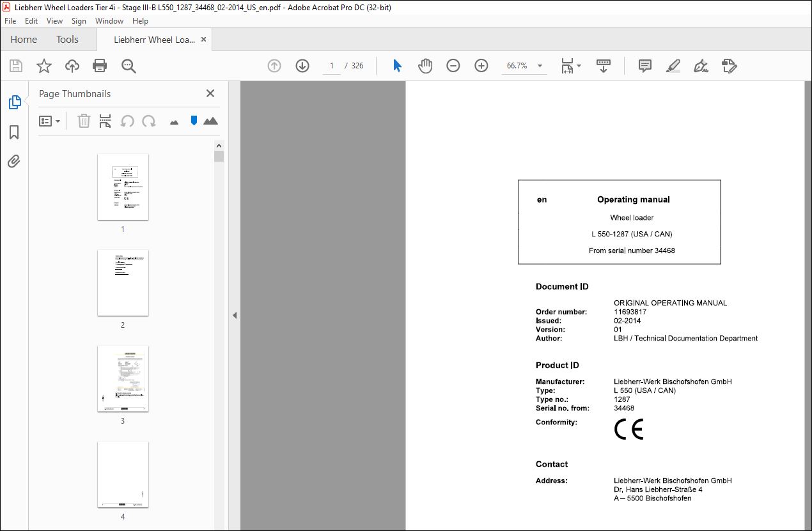Open the File menu
The height and width of the screenshot is (531, 812).
pos(10,21)
